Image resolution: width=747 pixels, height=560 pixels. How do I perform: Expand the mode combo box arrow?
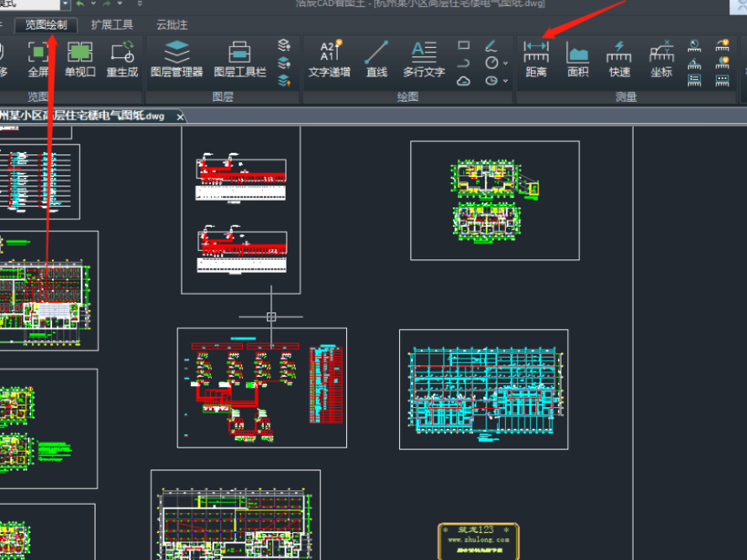tap(66, 4)
